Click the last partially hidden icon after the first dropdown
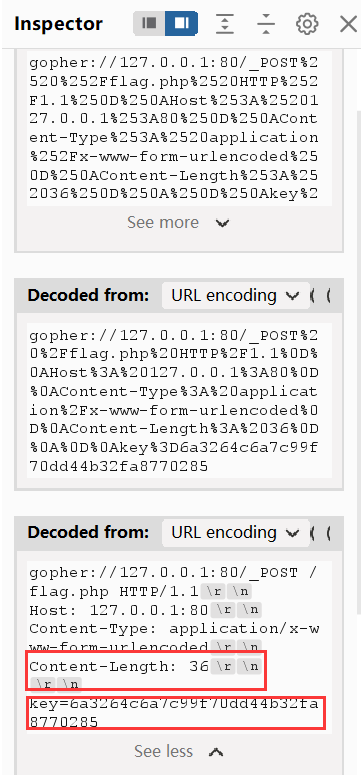 328,296
